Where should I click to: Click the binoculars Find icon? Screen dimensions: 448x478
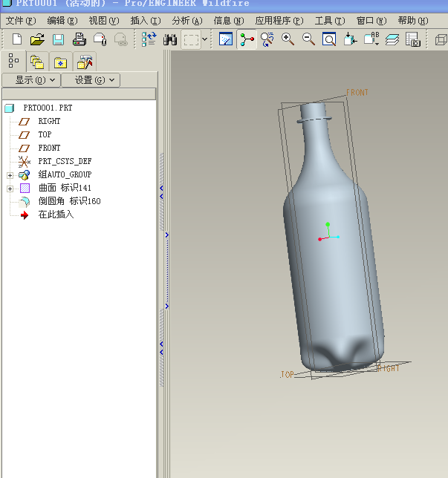pyautogui.click(x=170, y=39)
